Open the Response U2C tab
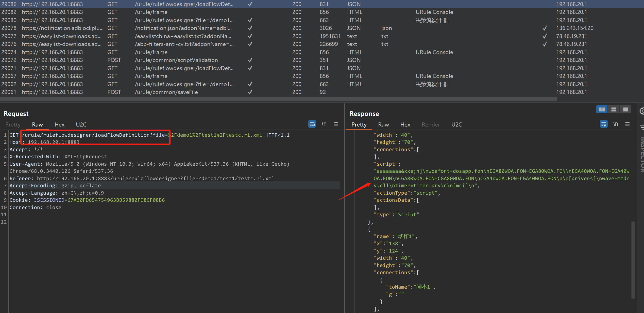Viewport: 644px width, 313px height. (x=456, y=124)
